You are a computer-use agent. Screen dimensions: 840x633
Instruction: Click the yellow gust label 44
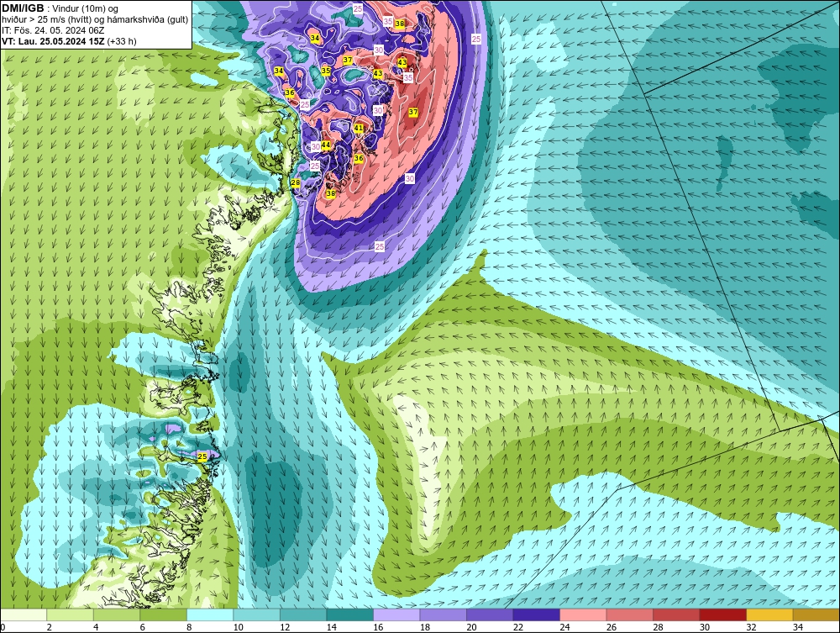pyautogui.click(x=326, y=145)
